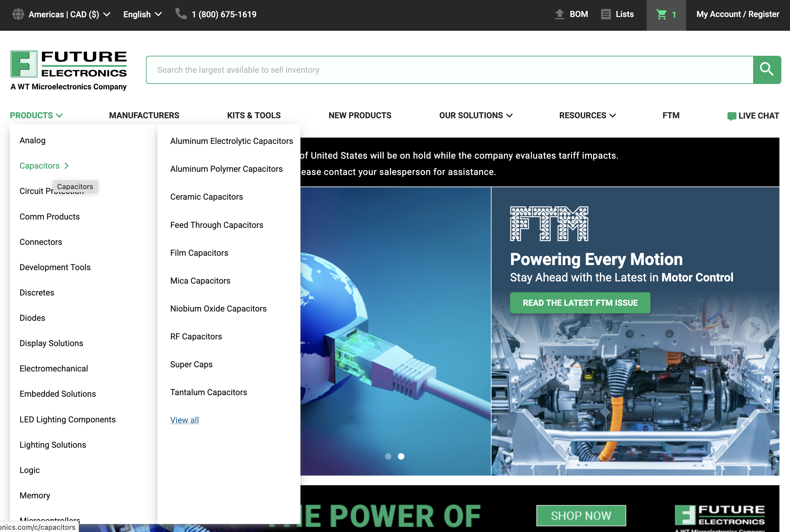Expand the English language dropdown
Screen dimensions: 790x532
click(x=142, y=14)
